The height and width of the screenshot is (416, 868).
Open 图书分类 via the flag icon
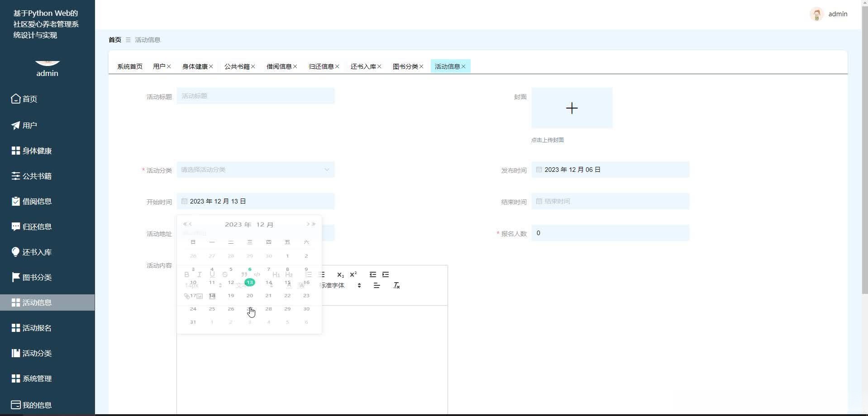pos(14,277)
